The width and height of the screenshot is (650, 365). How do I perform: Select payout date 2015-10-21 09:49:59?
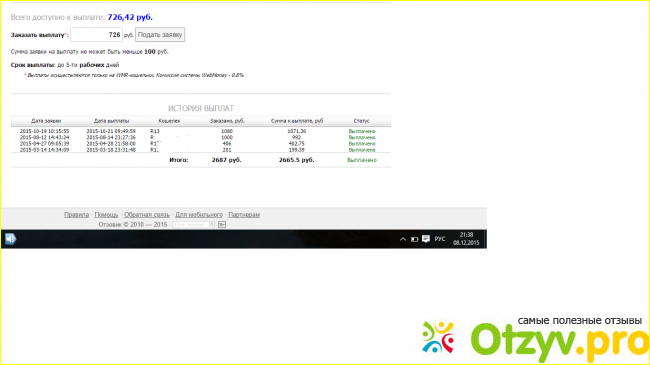(111, 131)
